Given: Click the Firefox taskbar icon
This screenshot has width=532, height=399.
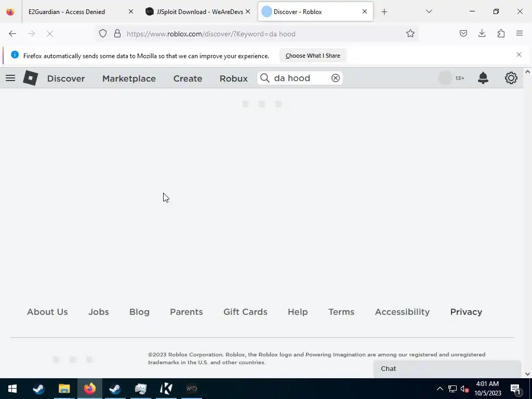Looking at the screenshot, I should coord(89,389).
